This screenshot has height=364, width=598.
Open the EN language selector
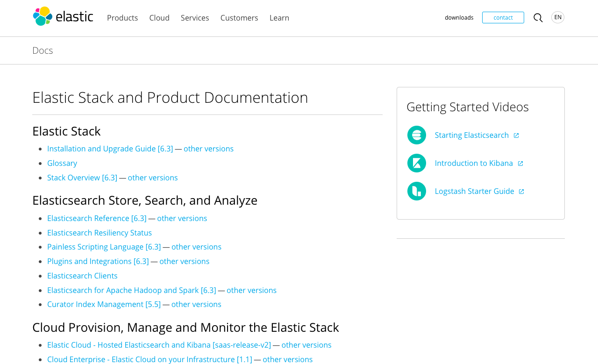pos(558,17)
